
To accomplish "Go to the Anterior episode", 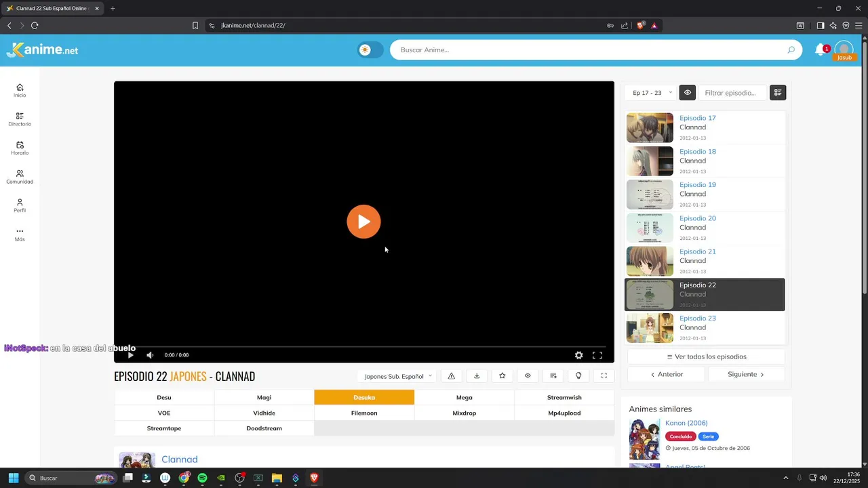I will tap(666, 374).
